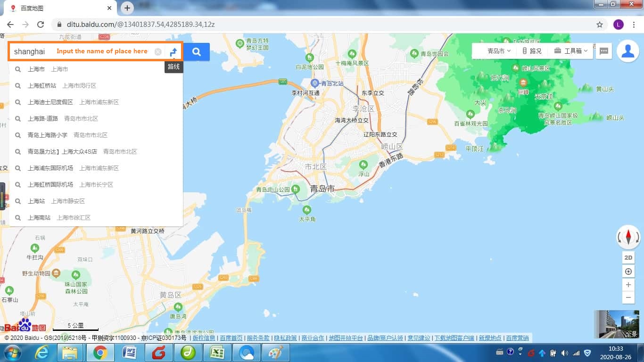Click the 百雀林观光园 marker
644x362 pixels.
pyautogui.click(x=470, y=114)
